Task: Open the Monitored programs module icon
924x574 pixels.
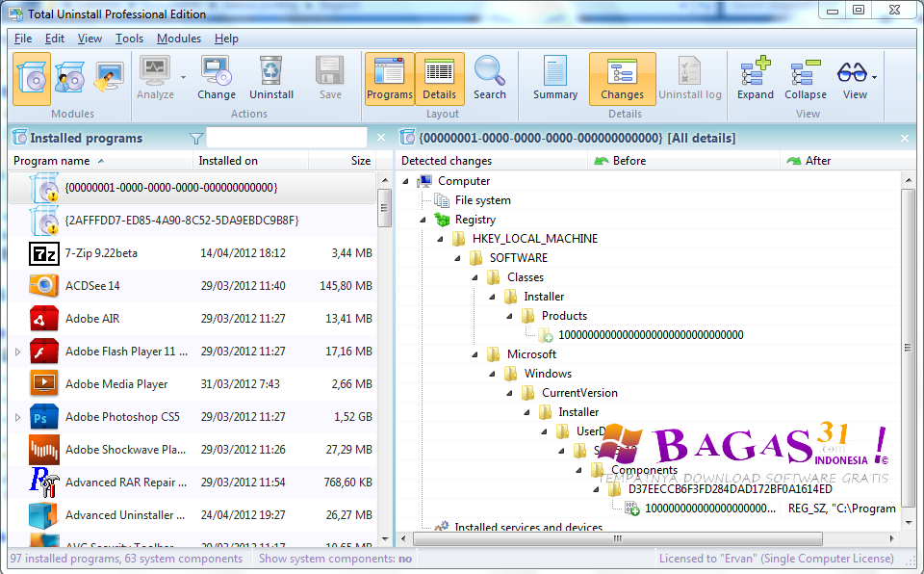Action: click(x=69, y=78)
